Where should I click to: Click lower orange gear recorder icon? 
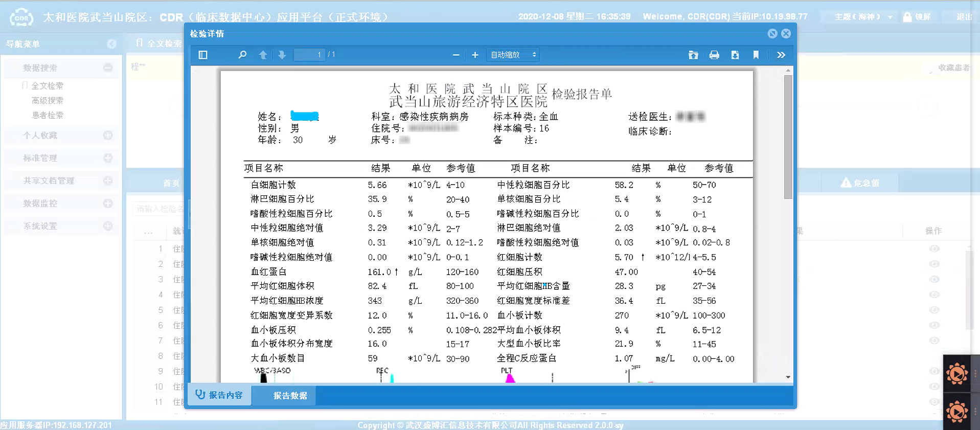(x=956, y=412)
